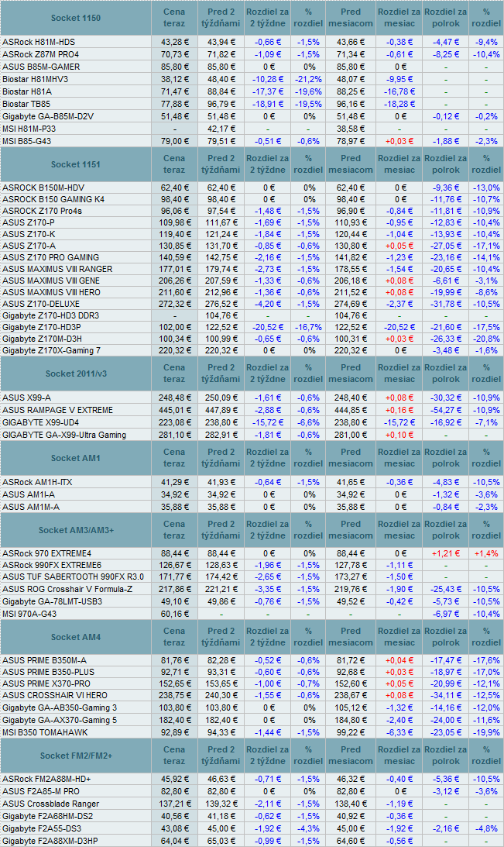This screenshot has width=504, height=847.
Task: Click the 445,01 € current price cell
Action: point(173,410)
